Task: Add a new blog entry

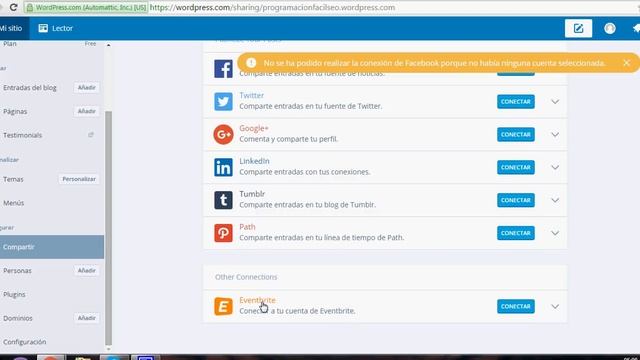Action: 87,87
